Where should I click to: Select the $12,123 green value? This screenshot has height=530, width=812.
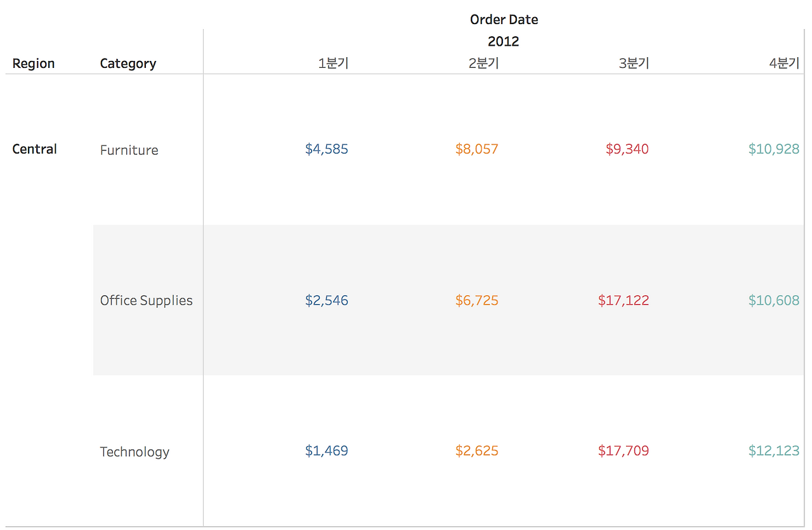pos(774,451)
